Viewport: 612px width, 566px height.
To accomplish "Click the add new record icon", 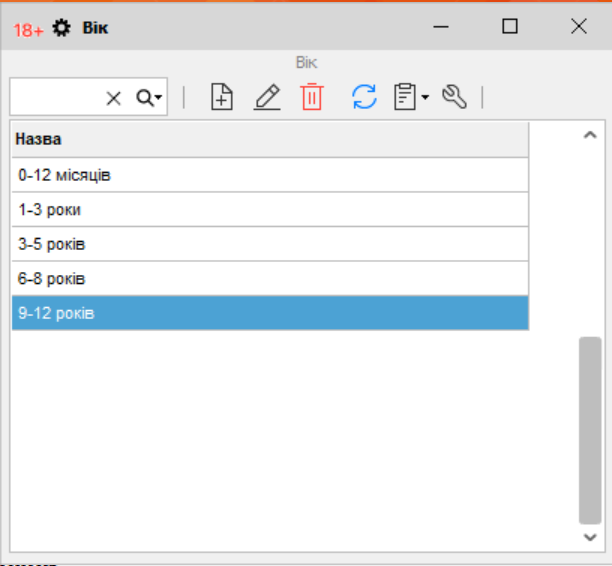I will coord(222,97).
